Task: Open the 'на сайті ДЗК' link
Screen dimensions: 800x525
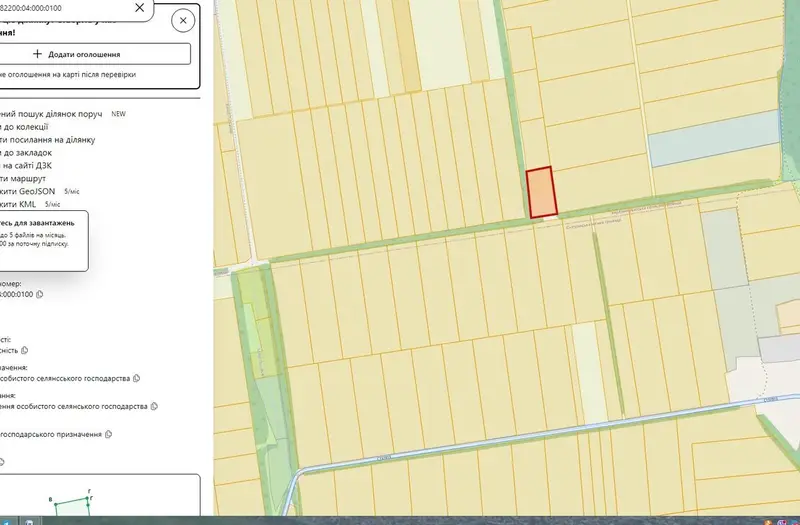Action: (26, 165)
